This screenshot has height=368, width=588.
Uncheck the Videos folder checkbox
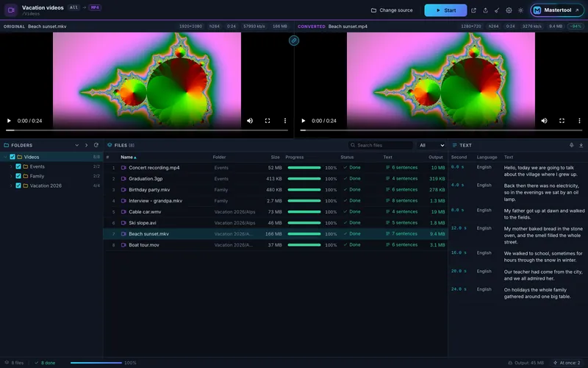pyautogui.click(x=12, y=157)
